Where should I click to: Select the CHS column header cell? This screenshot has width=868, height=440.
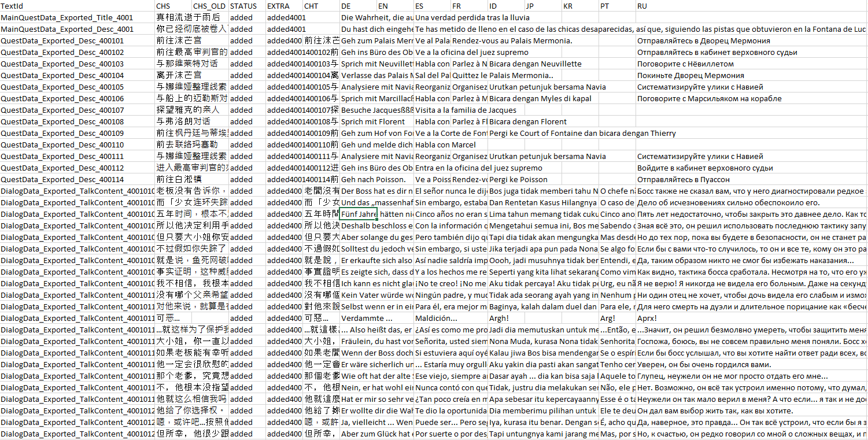click(173, 6)
